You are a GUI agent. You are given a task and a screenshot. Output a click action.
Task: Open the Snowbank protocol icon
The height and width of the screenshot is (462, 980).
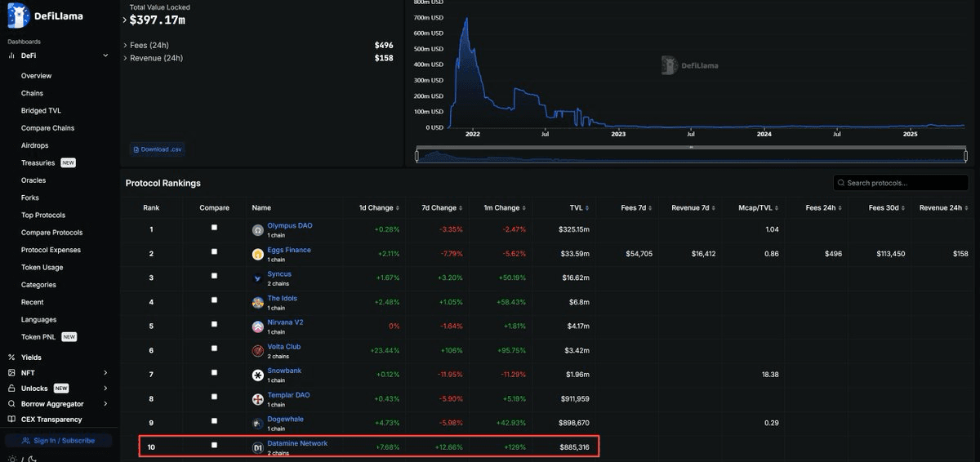tap(258, 375)
